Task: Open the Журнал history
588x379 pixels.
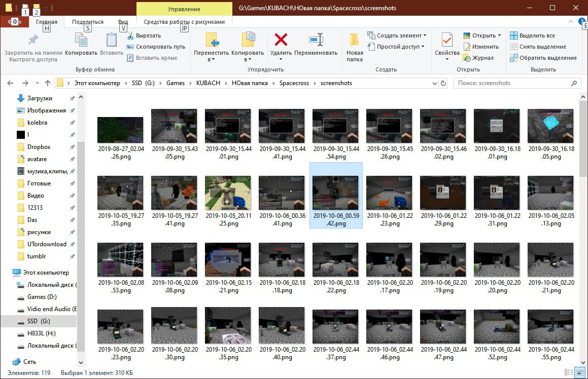Action: coord(478,58)
